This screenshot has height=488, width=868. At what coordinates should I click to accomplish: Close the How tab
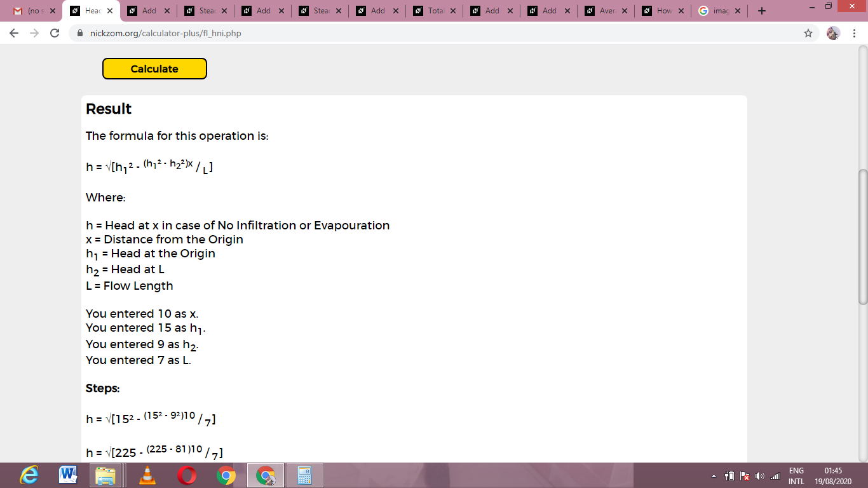pyautogui.click(x=681, y=11)
